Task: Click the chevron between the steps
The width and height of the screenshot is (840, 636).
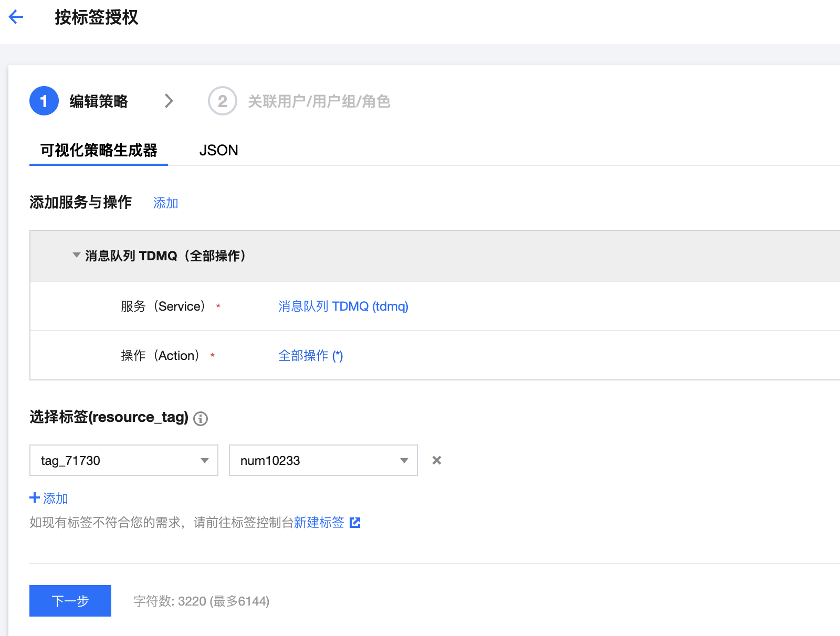Action: (x=169, y=101)
